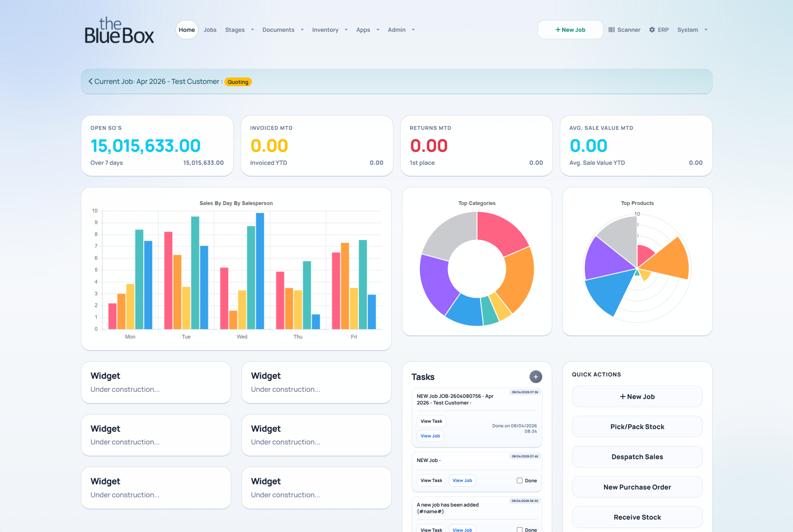
Task: Go to the Jobs menu item
Action: [x=210, y=30]
